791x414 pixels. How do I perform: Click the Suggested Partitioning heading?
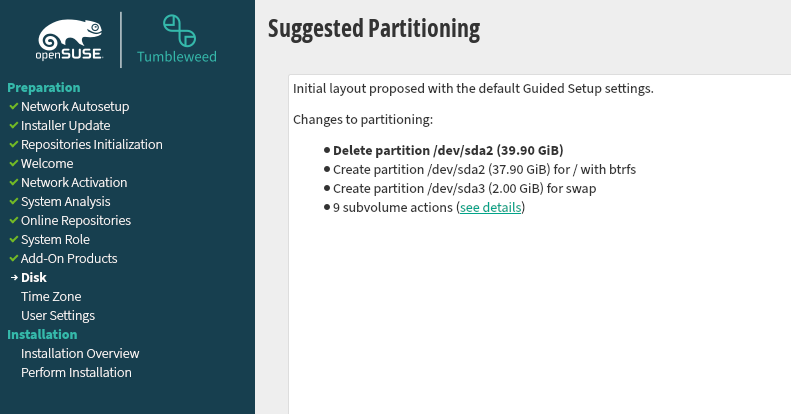point(374,27)
